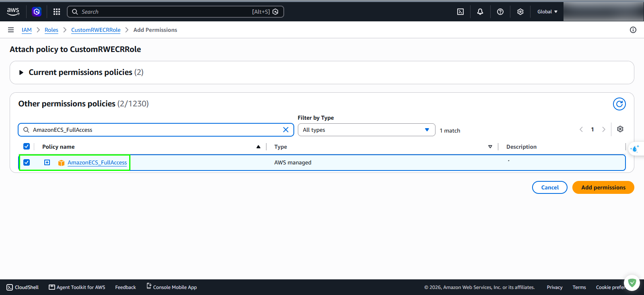The width and height of the screenshot is (644, 295).
Task: Open the notifications bell icon
Action: click(x=480, y=12)
